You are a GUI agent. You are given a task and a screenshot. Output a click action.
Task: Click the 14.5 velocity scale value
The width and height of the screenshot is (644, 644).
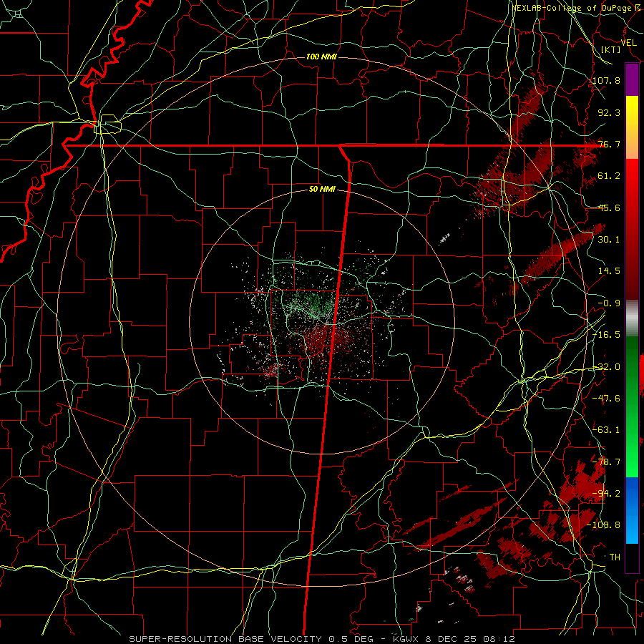[x=609, y=271]
